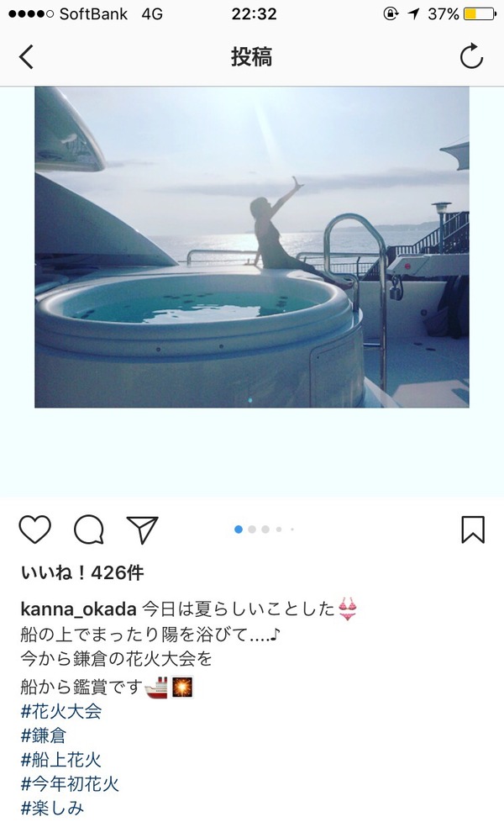Open the kanna_okada profile link

pos(79,609)
